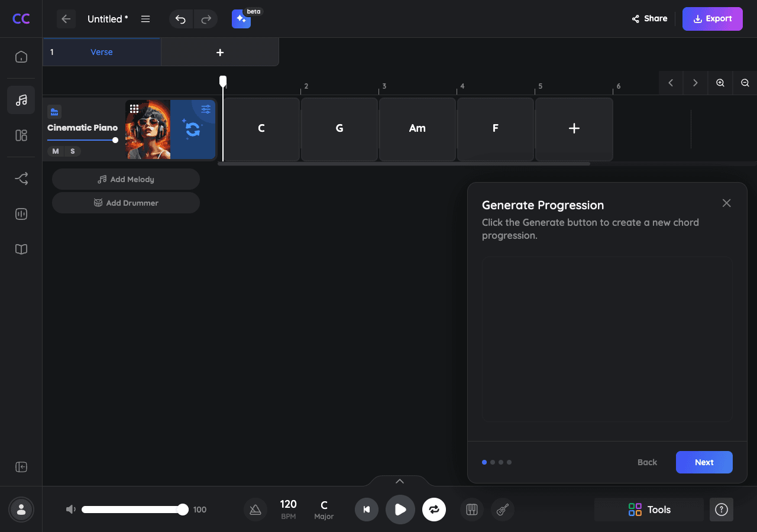Change the 120 BPM tempo value

(289, 509)
